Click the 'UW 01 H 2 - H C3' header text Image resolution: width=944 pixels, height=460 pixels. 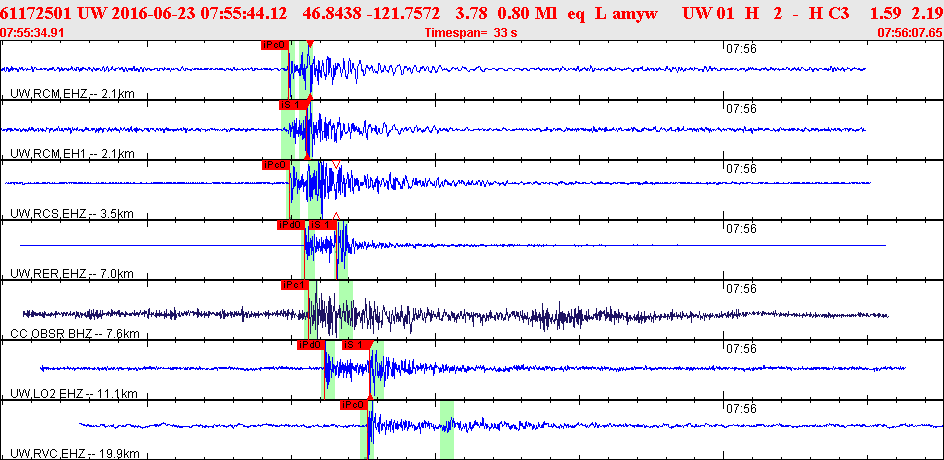click(766, 13)
